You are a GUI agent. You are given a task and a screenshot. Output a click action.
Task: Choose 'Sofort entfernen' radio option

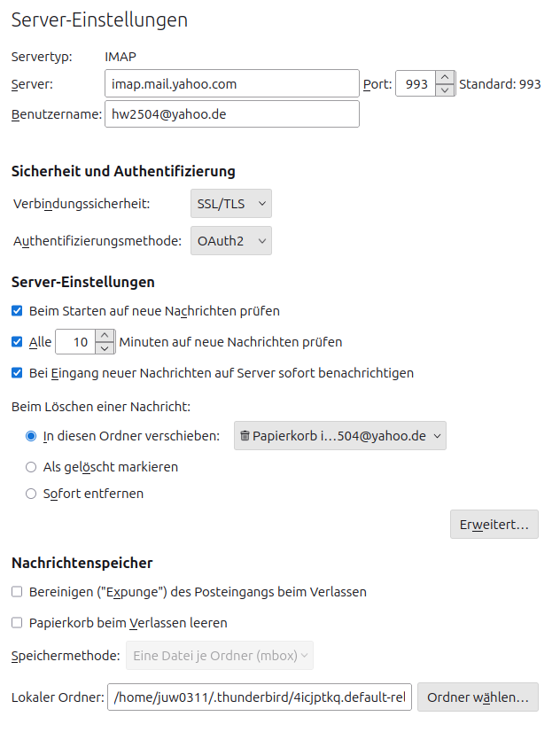(31, 494)
